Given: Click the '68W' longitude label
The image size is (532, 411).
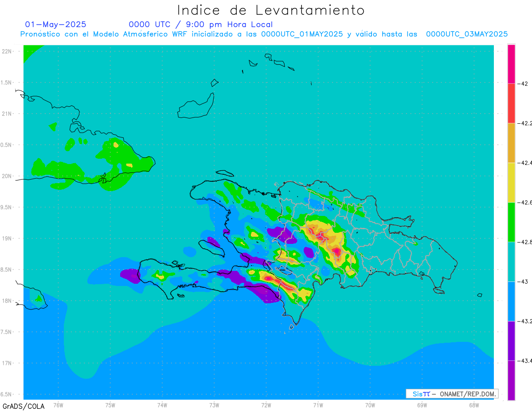Looking at the screenshot, I should [474, 405].
